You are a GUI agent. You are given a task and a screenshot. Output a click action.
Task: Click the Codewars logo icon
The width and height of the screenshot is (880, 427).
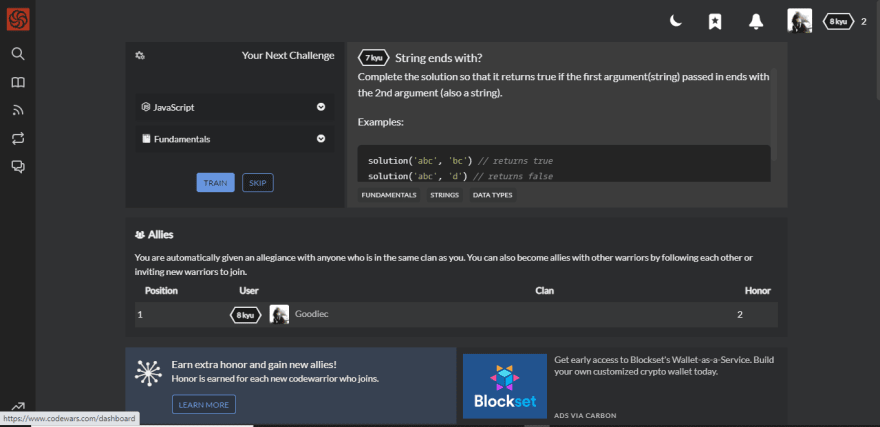click(x=18, y=20)
